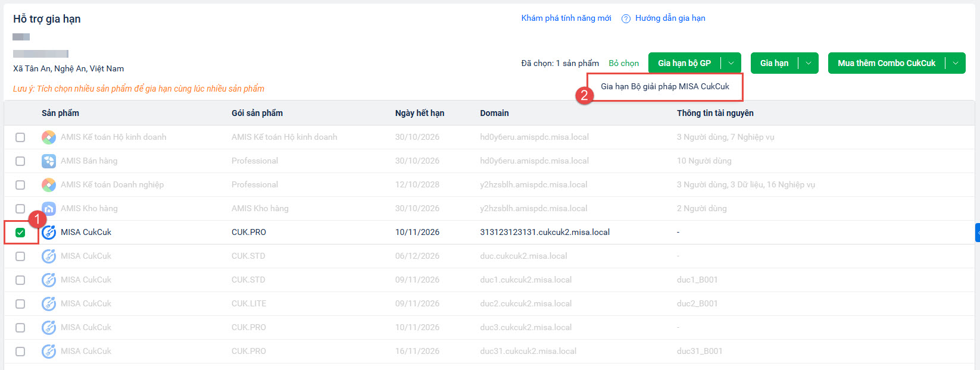
Task: Click the Hỗ trợ gia hạn title
Action: pos(47,19)
